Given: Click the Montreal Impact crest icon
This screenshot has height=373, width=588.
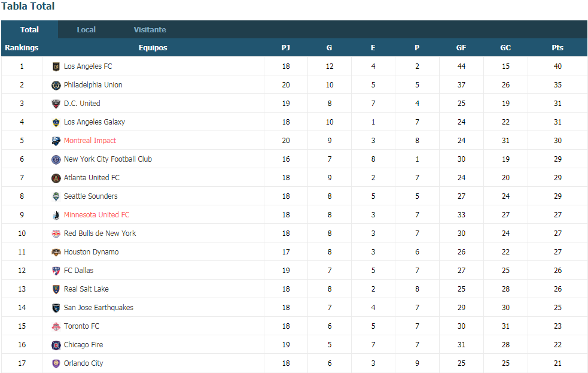Looking at the screenshot, I should [56, 141].
